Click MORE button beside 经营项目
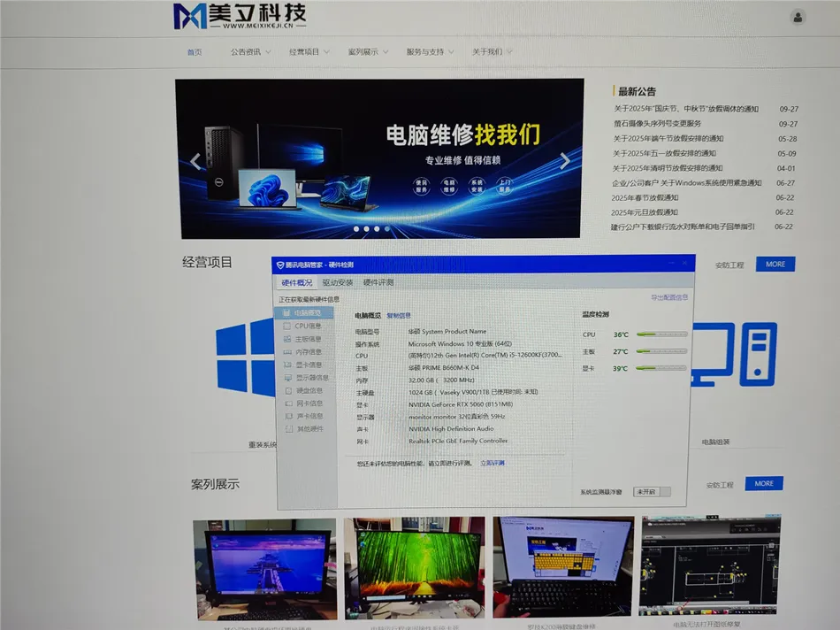Viewport: 840px width, 630px height. (x=775, y=265)
